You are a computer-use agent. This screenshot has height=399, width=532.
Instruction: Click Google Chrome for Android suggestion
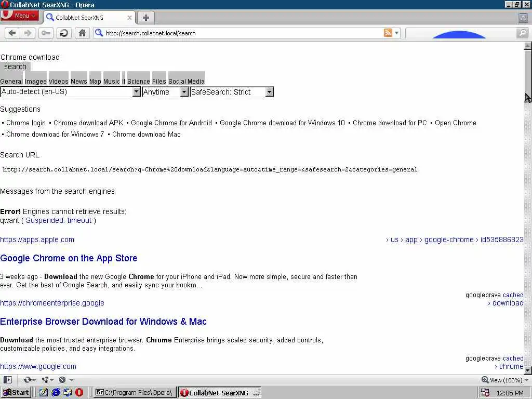click(x=171, y=123)
